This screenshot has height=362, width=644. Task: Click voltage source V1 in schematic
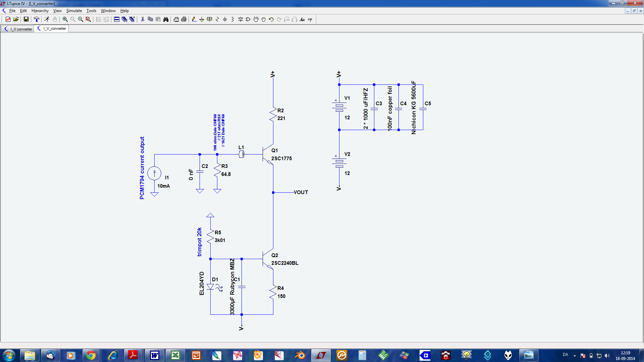(339, 107)
